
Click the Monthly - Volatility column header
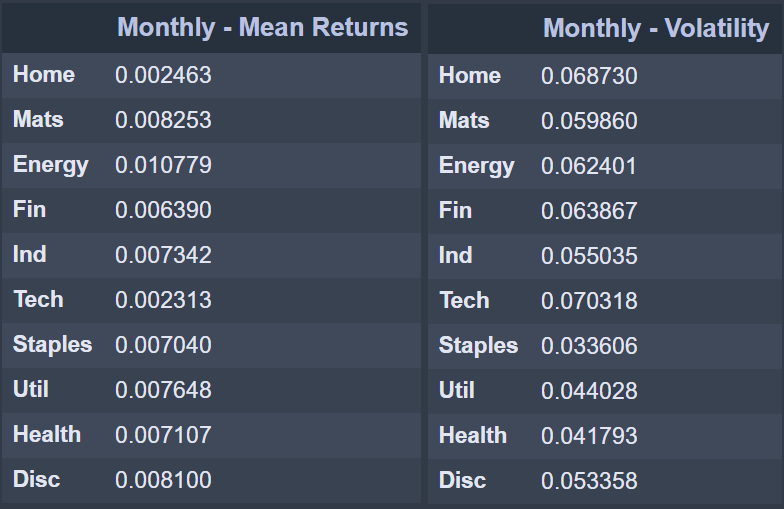coord(656,28)
